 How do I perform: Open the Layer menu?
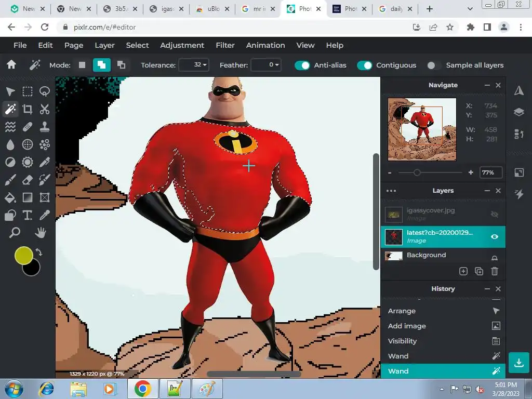(x=104, y=45)
